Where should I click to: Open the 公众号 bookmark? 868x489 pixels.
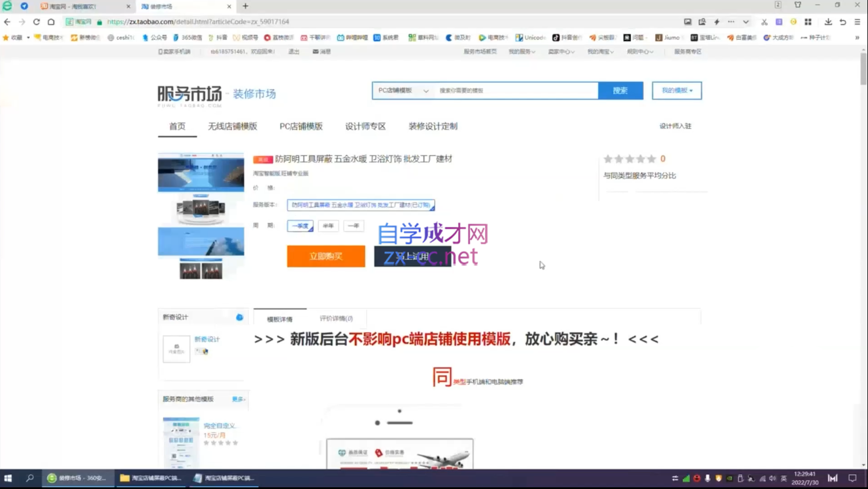(x=154, y=38)
